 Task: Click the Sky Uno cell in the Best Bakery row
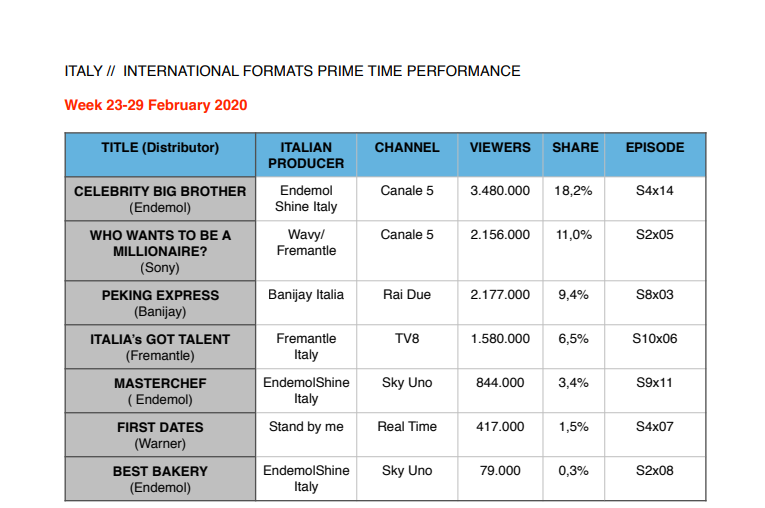[407, 478]
